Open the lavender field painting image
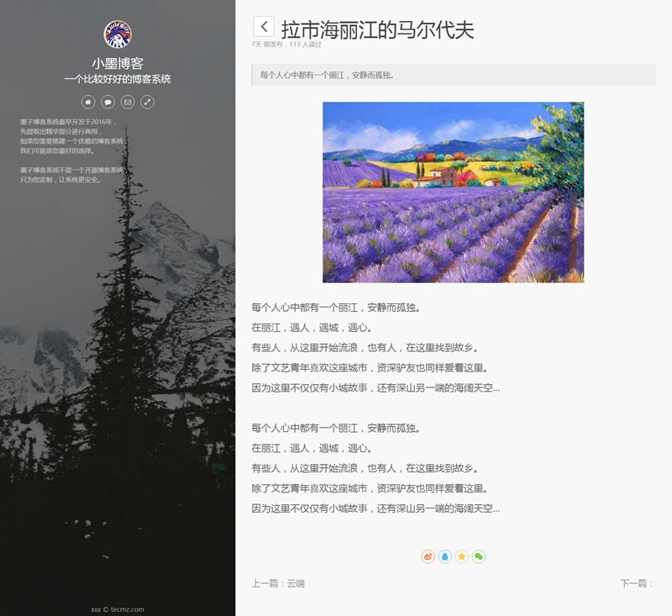 pyautogui.click(x=453, y=192)
